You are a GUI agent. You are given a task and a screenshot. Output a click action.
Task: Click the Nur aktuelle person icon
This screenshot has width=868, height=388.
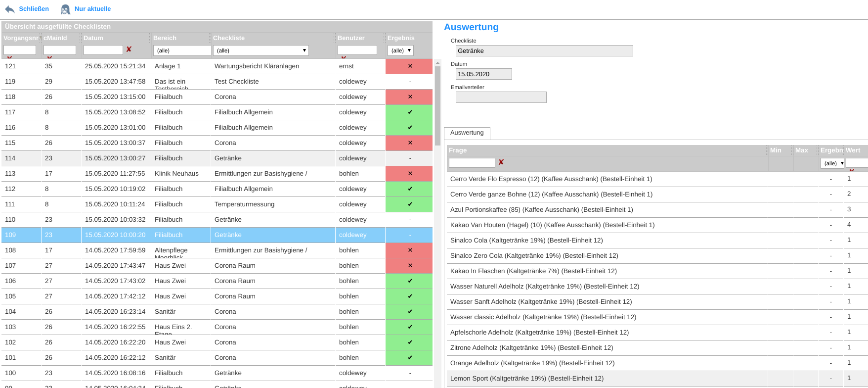tap(65, 9)
